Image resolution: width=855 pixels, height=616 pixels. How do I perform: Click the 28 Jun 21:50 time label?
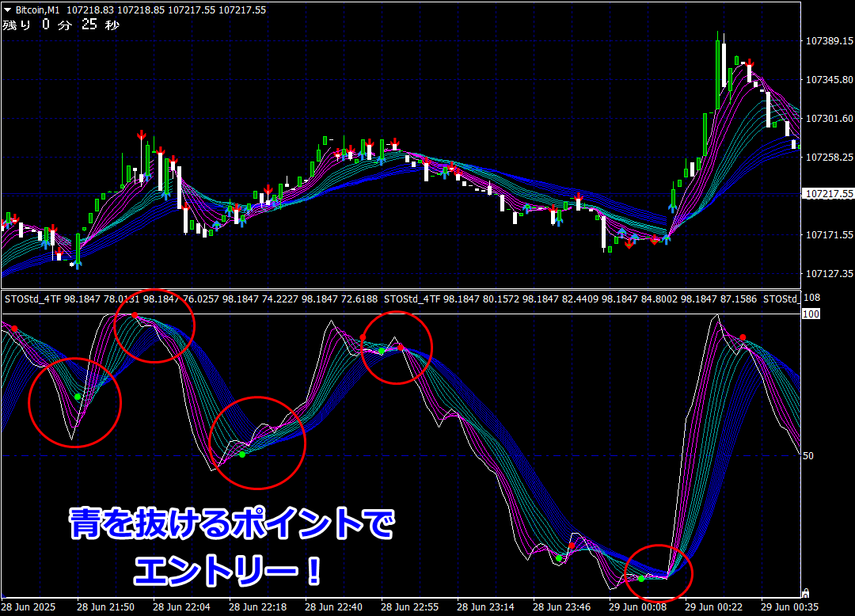point(106,606)
